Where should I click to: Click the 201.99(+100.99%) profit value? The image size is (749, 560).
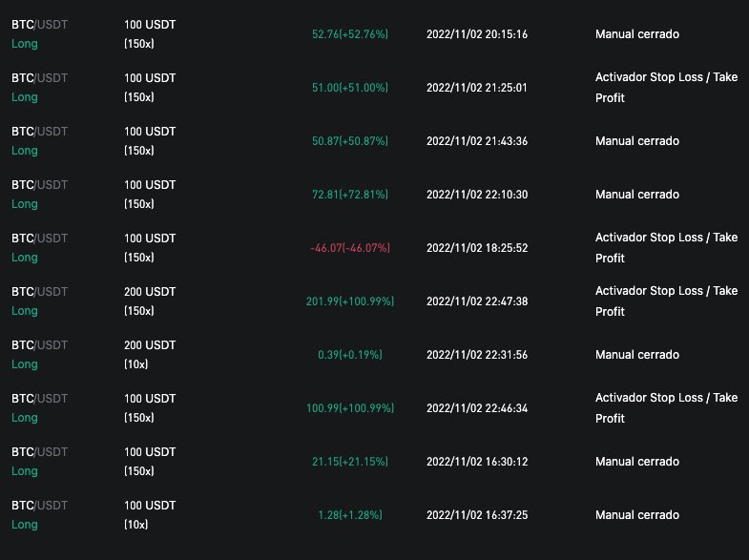pos(349,301)
